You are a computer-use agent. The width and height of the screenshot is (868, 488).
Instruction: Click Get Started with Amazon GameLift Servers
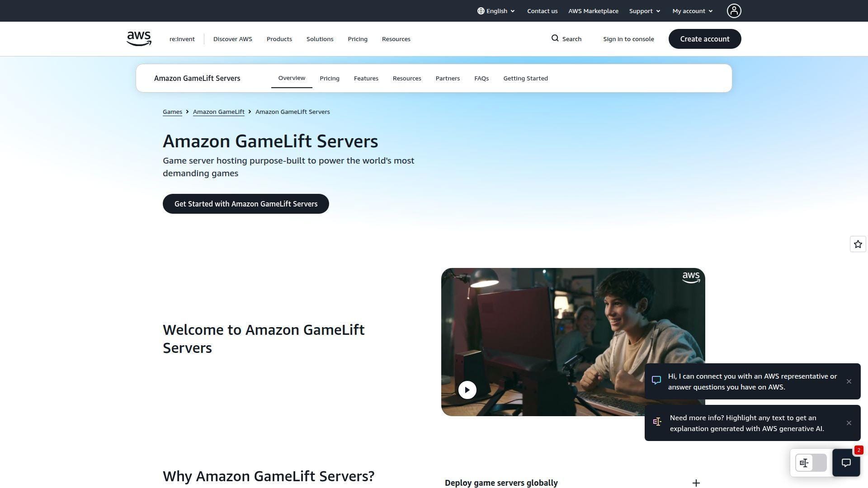pos(245,204)
